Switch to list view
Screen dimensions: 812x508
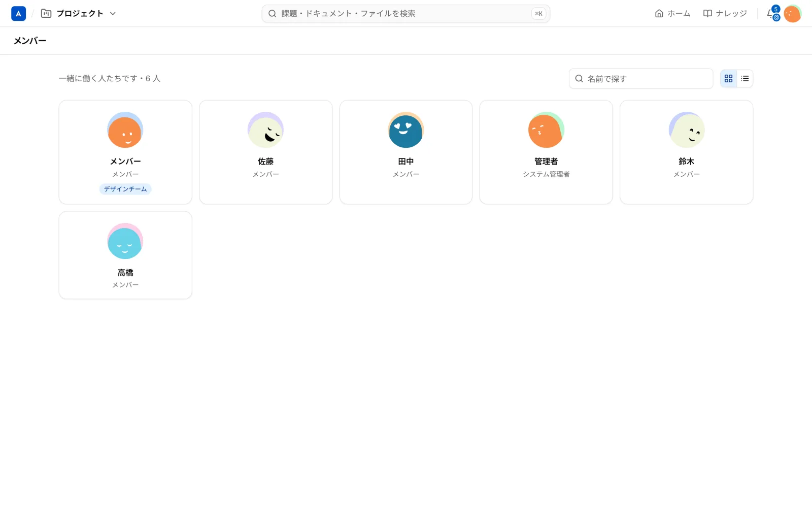pos(745,79)
